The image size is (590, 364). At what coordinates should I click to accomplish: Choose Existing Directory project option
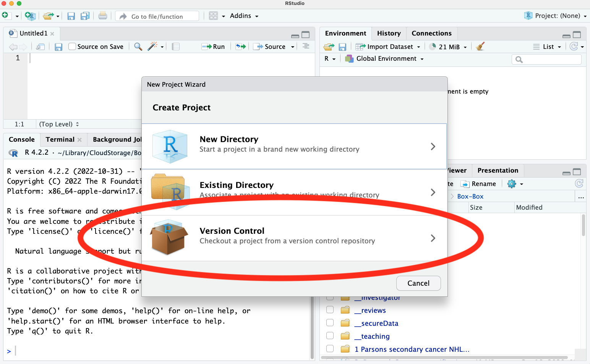point(294,192)
